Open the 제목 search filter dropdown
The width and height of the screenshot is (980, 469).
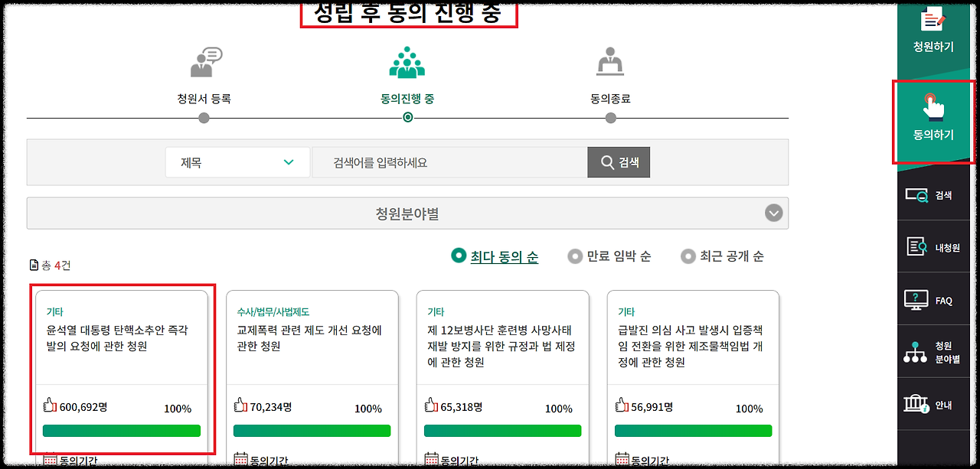coord(237,162)
